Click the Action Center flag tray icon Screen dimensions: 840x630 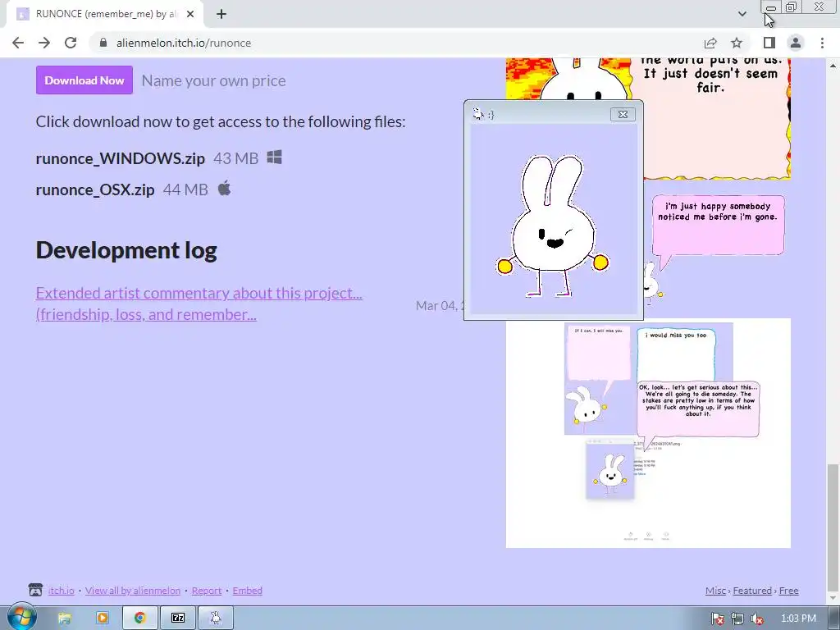coord(717,619)
